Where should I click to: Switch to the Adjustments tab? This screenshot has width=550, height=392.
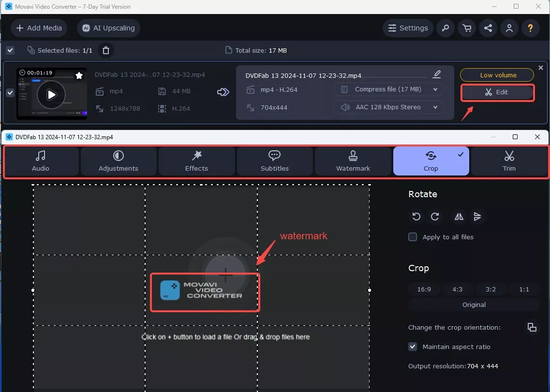119,161
